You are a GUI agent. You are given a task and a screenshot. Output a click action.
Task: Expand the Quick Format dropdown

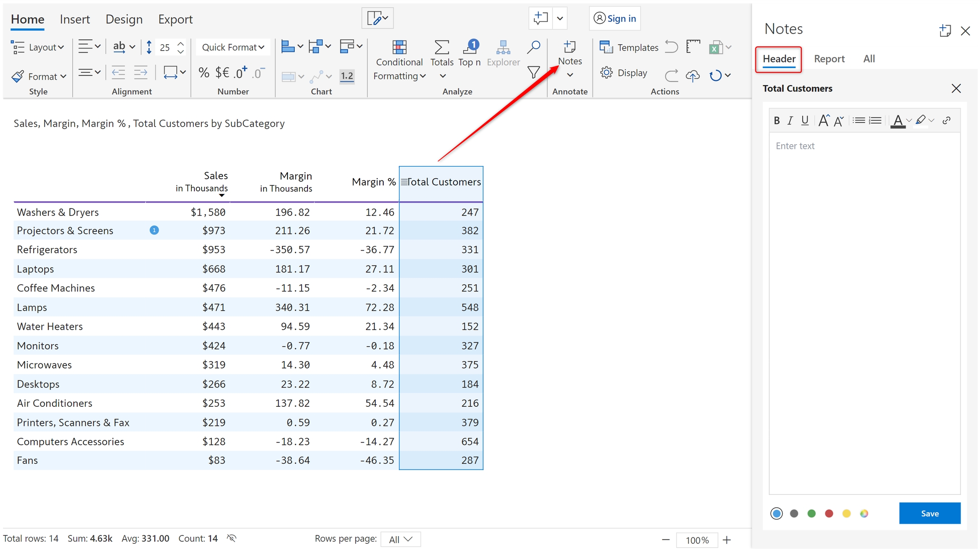233,47
